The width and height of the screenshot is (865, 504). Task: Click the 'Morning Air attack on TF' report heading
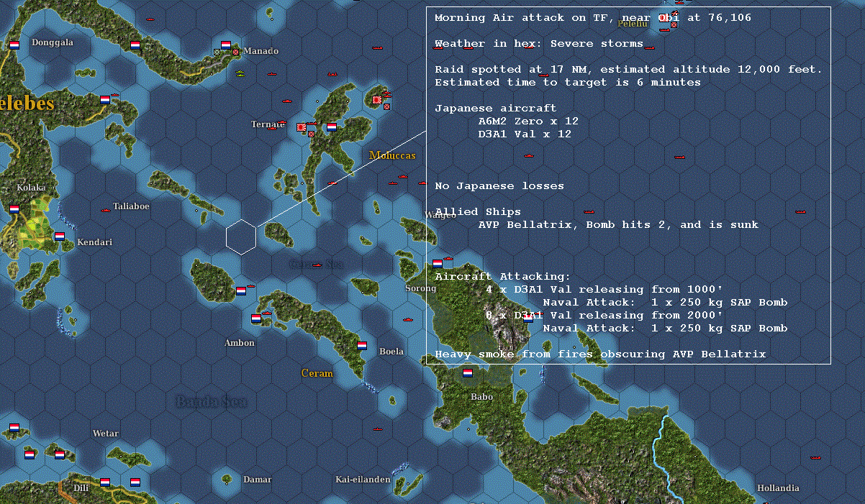point(593,17)
